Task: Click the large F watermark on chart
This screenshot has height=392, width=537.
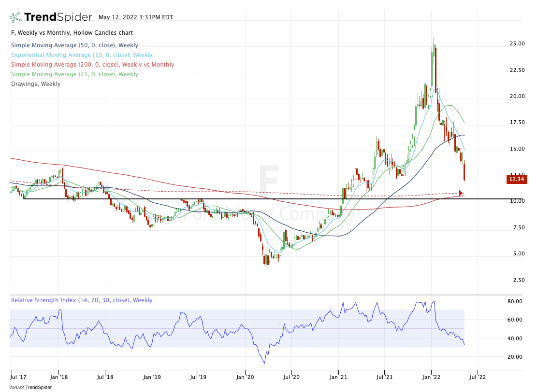Action: point(268,180)
